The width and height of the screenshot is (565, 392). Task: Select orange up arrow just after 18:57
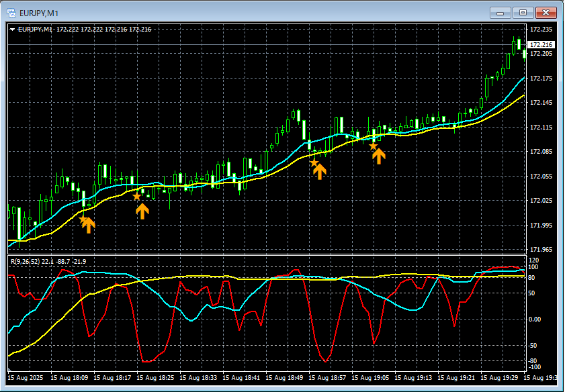(x=320, y=172)
